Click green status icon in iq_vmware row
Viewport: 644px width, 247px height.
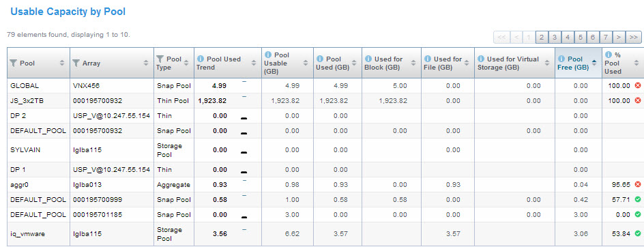click(x=637, y=233)
